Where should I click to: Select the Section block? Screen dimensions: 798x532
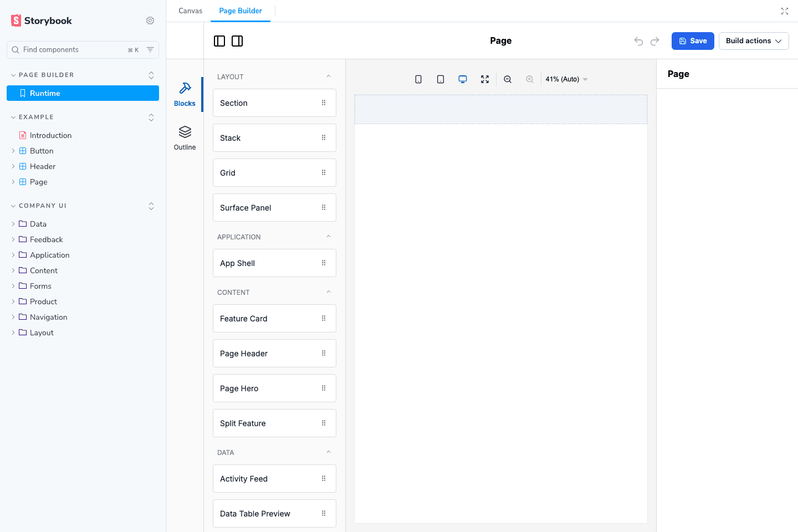click(274, 103)
